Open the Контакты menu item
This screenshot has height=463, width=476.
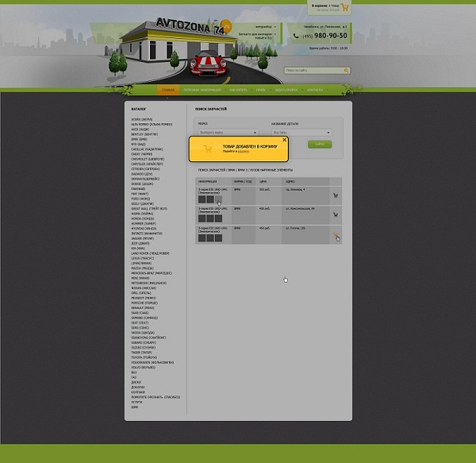coord(315,91)
